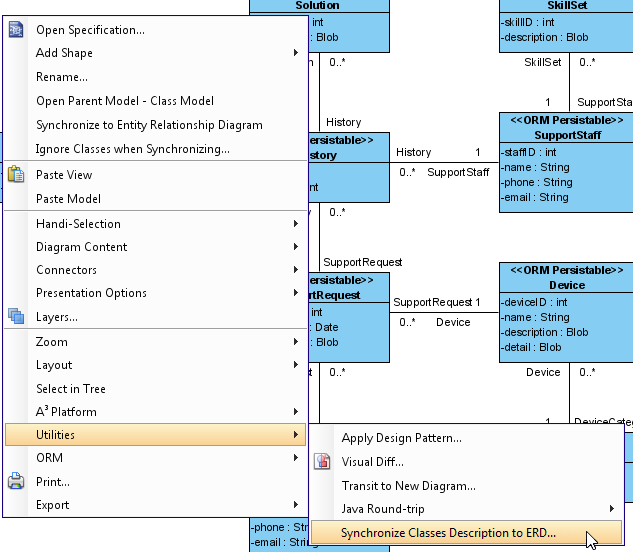Click '-description : Blob' in Device
Image resolution: width=633 pixels, height=552 pixels.
[544, 332]
